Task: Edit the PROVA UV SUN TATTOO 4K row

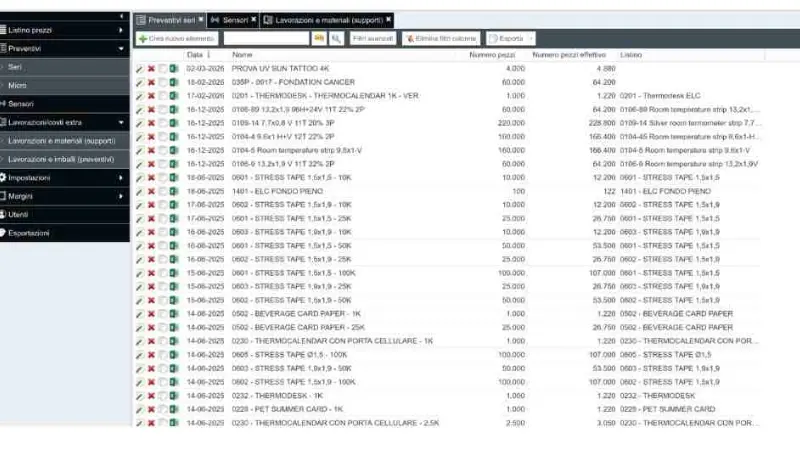Action: coord(139,69)
